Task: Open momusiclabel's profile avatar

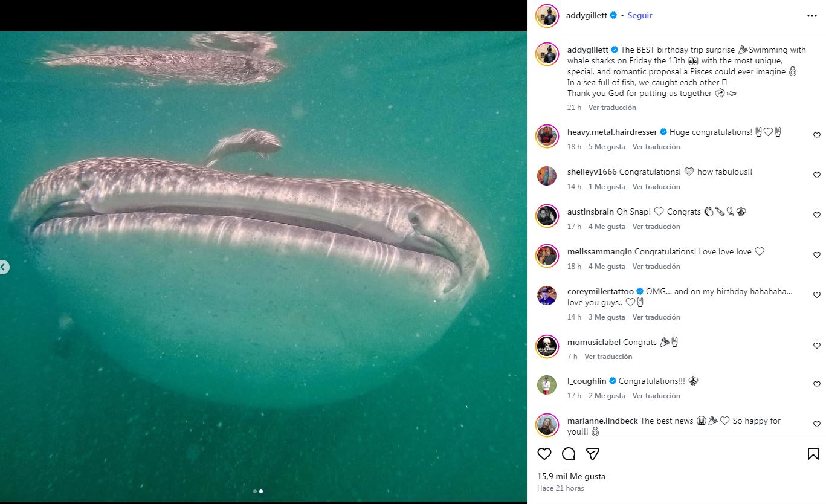Action: tap(547, 346)
